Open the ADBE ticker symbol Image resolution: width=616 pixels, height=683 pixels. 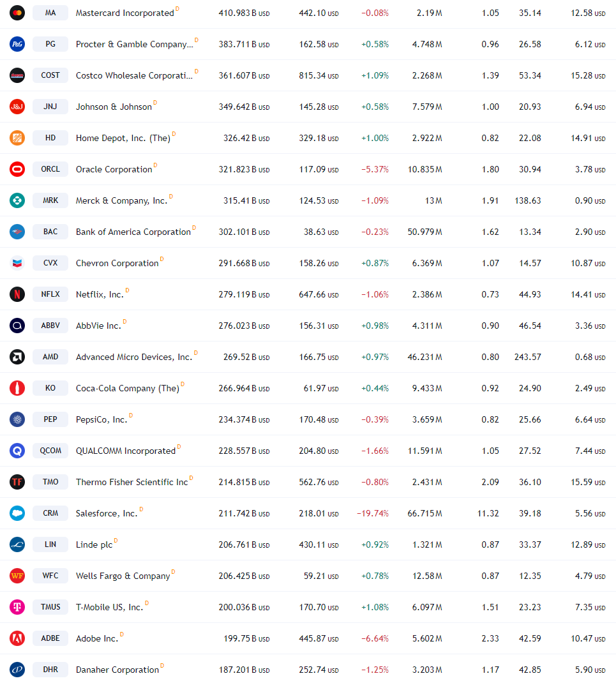[50, 638]
